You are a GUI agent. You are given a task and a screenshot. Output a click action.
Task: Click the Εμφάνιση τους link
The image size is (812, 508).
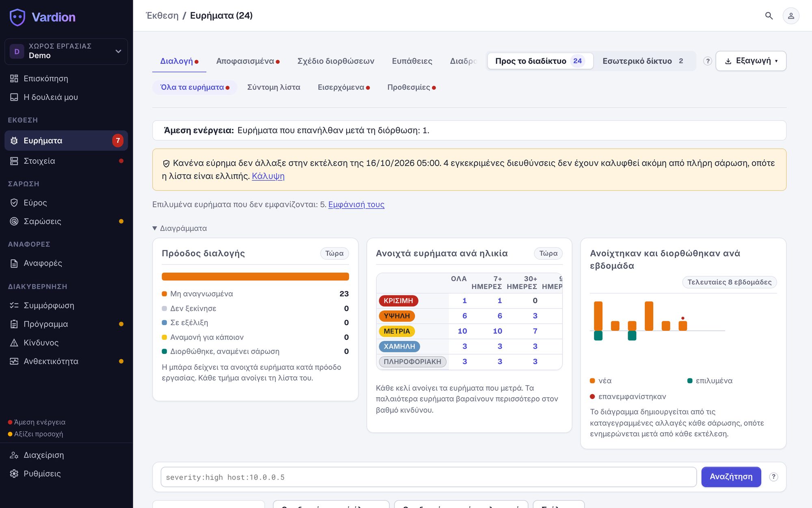(x=356, y=204)
